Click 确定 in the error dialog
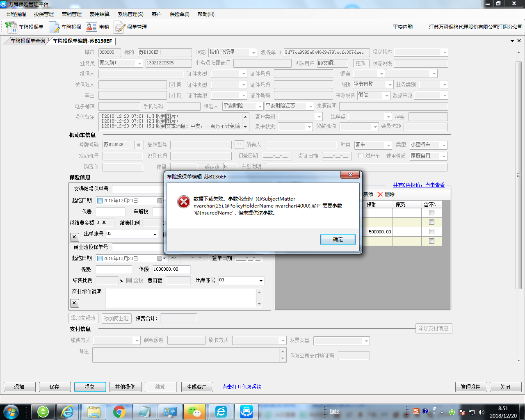Image resolution: width=525 pixels, height=420 pixels. (x=338, y=240)
